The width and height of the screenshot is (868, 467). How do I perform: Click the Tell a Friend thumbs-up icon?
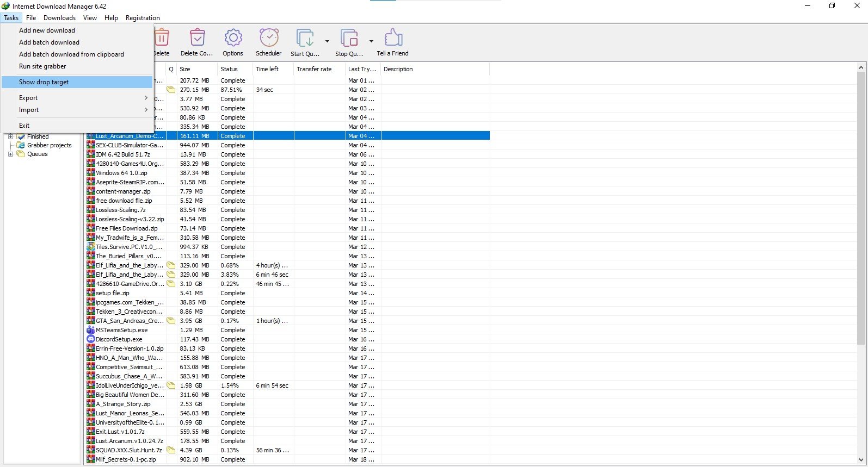pos(392,39)
